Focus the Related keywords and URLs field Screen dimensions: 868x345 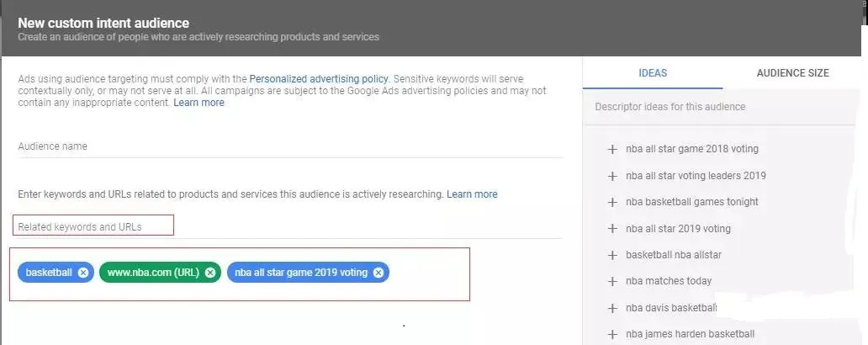pos(290,227)
